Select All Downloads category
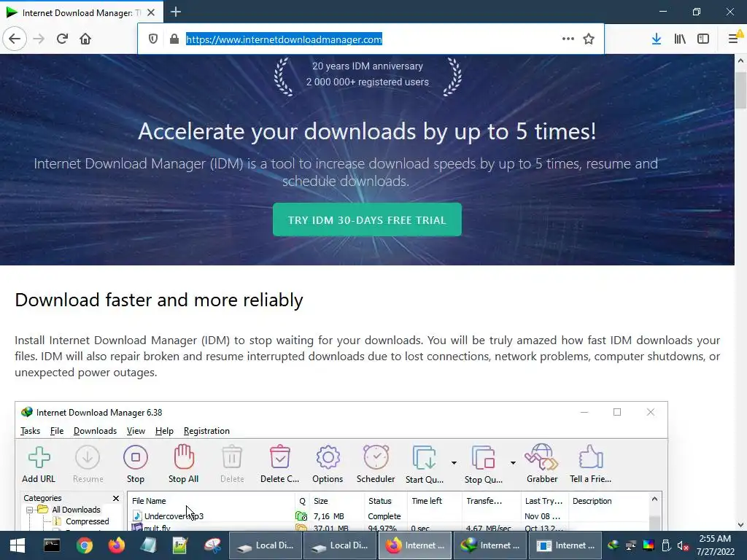Image resolution: width=747 pixels, height=560 pixels. click(76, 510)
